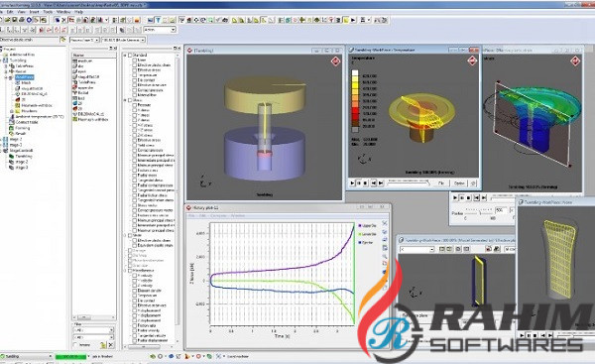Click red diamond icon in Tumbling view window

(x=335, y=61)
